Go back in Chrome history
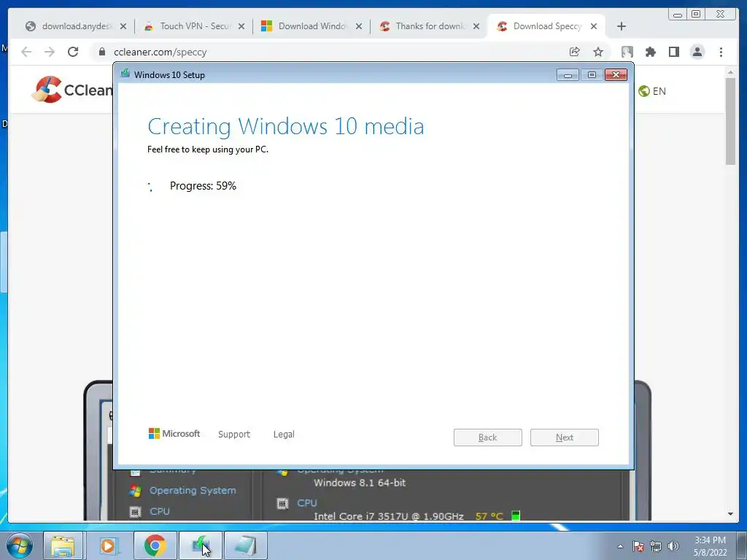747x560 pixels. pos(26,52)
